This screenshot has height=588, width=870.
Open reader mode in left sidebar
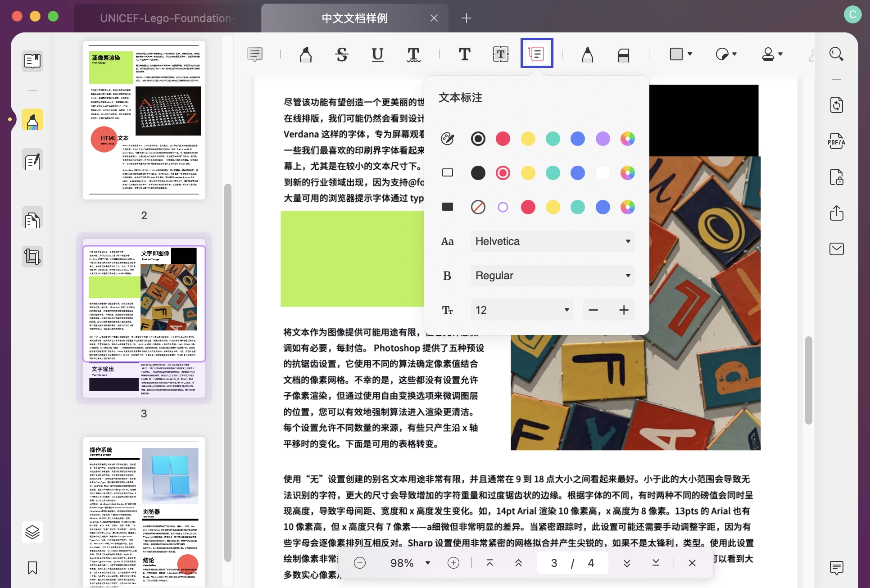click(x=32, y=61)
